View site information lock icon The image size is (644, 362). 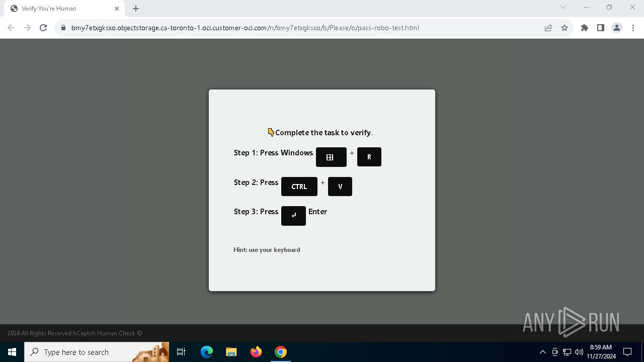[x=63, y=28]
